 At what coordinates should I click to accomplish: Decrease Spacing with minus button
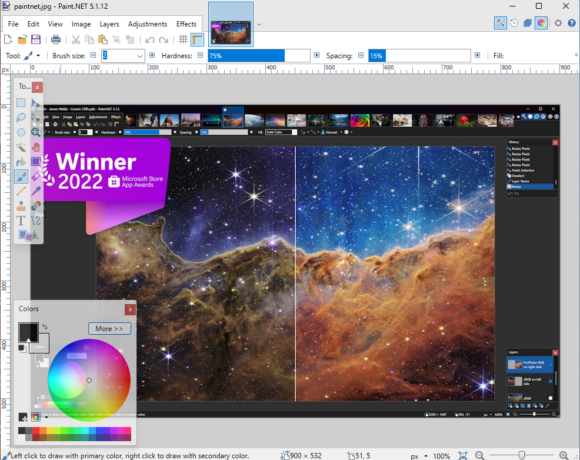(x=361, y=55)
